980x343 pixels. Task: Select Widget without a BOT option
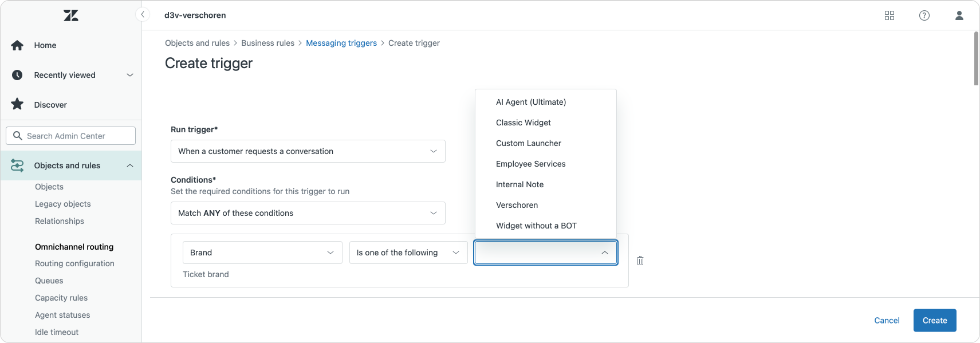tap(536, 226)
